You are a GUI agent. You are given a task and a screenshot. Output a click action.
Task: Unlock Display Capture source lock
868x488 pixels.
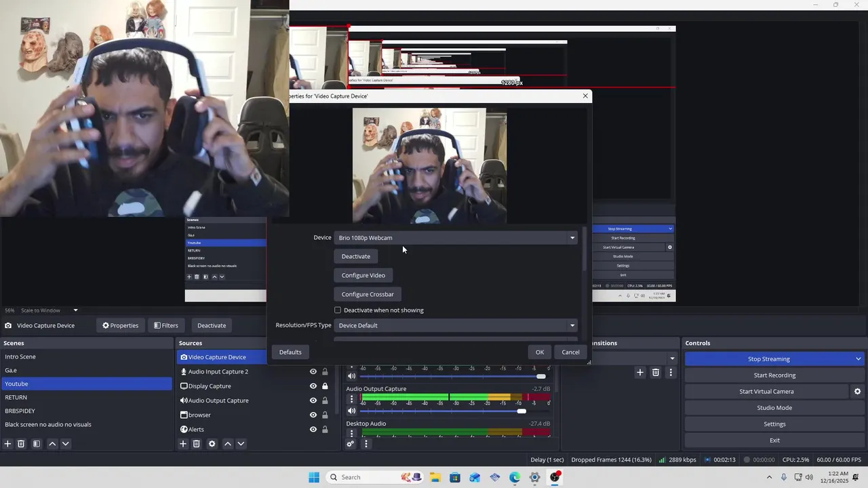point(325,386)
